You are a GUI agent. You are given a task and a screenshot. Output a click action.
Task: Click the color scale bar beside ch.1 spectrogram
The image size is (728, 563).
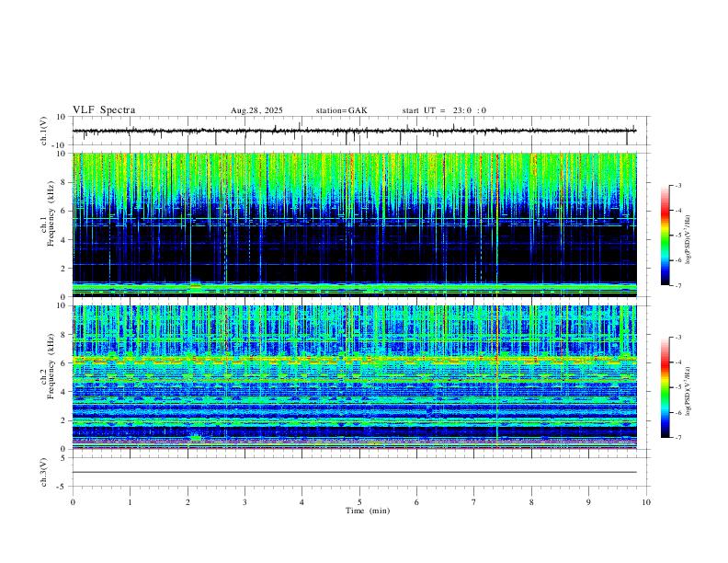665,236
